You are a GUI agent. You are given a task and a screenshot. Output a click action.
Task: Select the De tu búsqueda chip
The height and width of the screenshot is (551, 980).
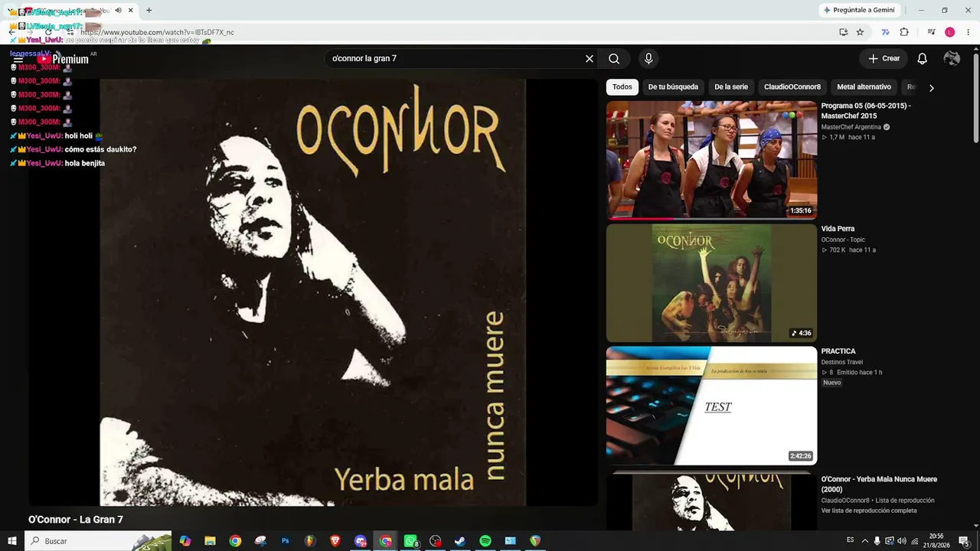click(673, 87)
